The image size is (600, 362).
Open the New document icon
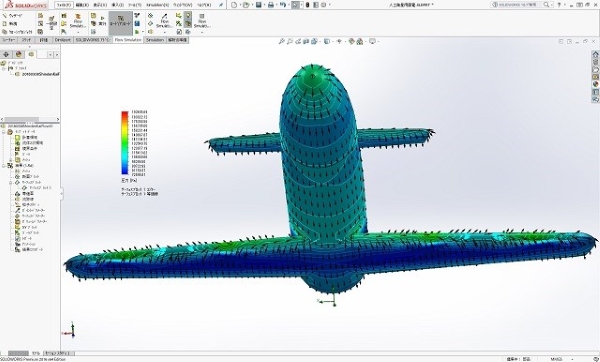click(234, 5)
